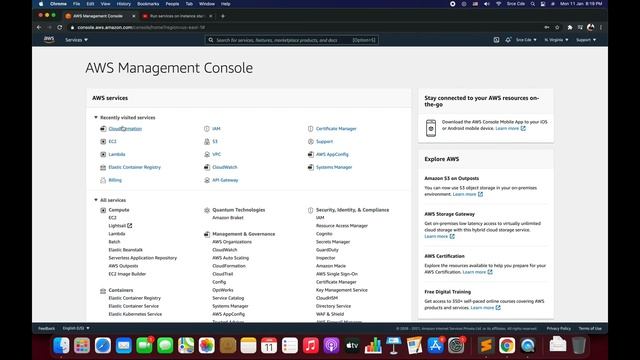Image resolution: width=640 pixels, height=360 pixels.
Task: Click the API Gateway icon
Action: [x=207, y=180]
